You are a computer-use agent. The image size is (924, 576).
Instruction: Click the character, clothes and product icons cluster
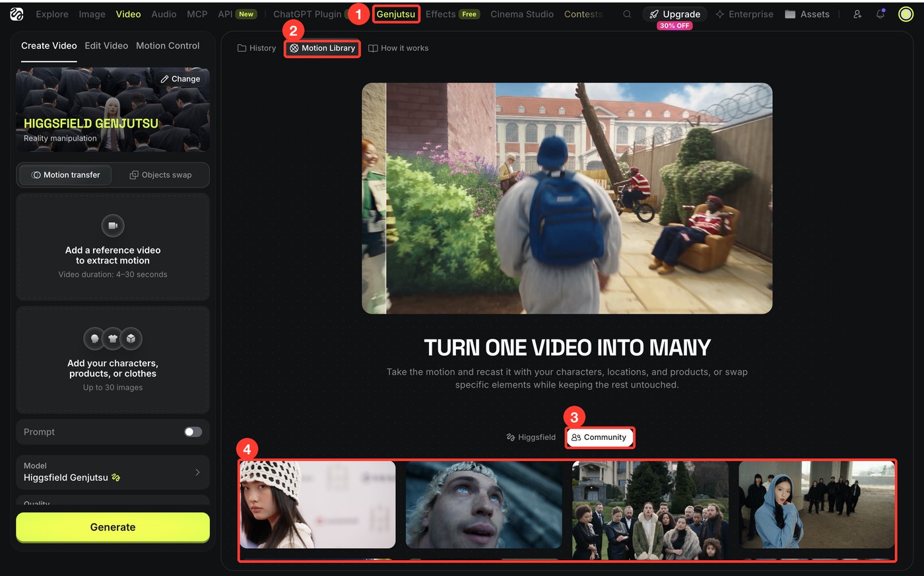click(113, 339)
